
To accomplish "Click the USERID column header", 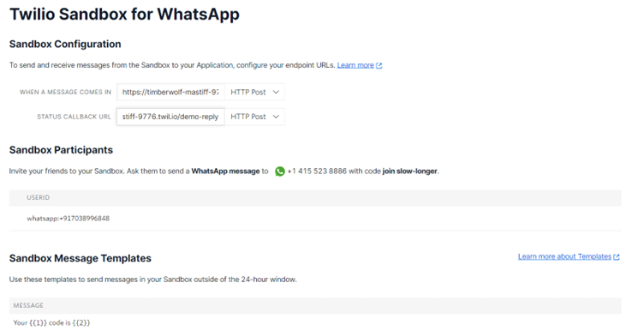I will click(x=39, y=198).
